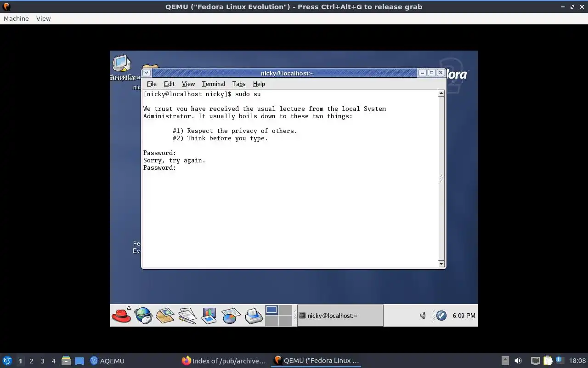The width and height of the screenshot is (588, 368).
Task: Switch to Firefox Index of /pub/archive task
Action: [224, 361]
